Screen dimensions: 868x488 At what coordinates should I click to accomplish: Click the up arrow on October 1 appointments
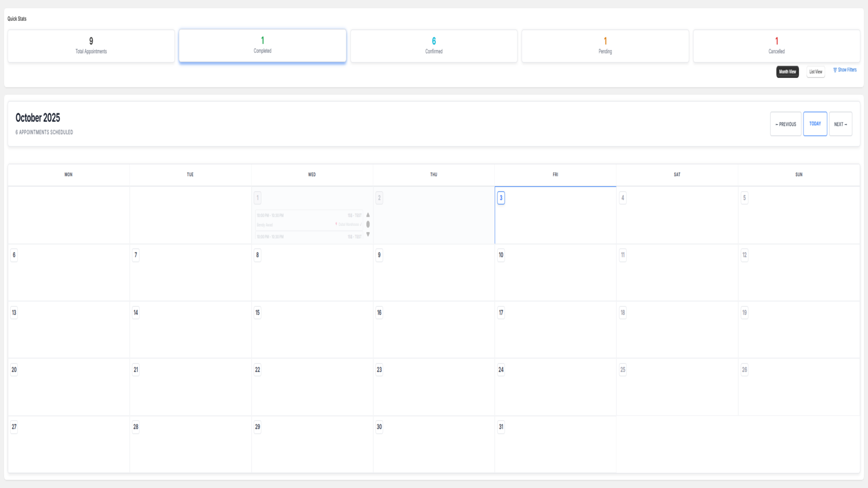[368, 215]
